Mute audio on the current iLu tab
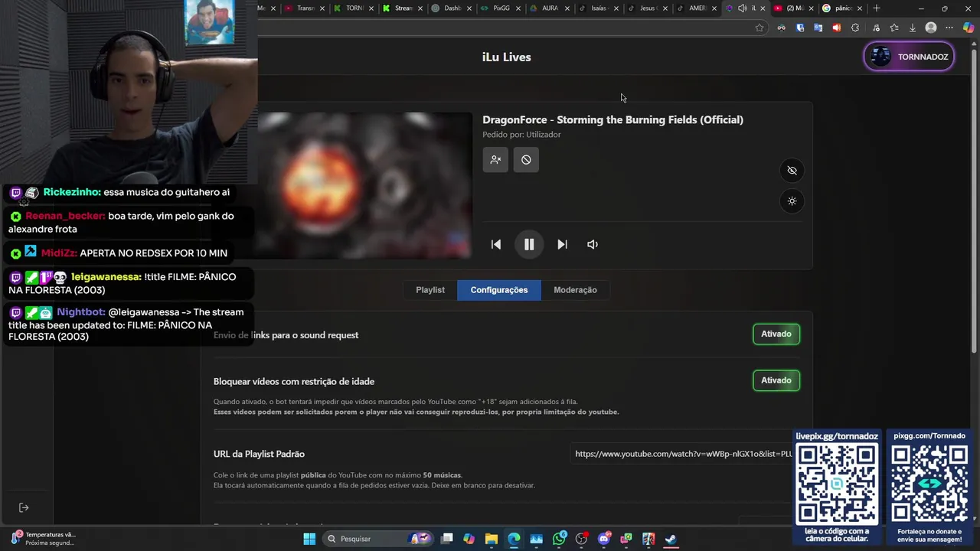 742,8
